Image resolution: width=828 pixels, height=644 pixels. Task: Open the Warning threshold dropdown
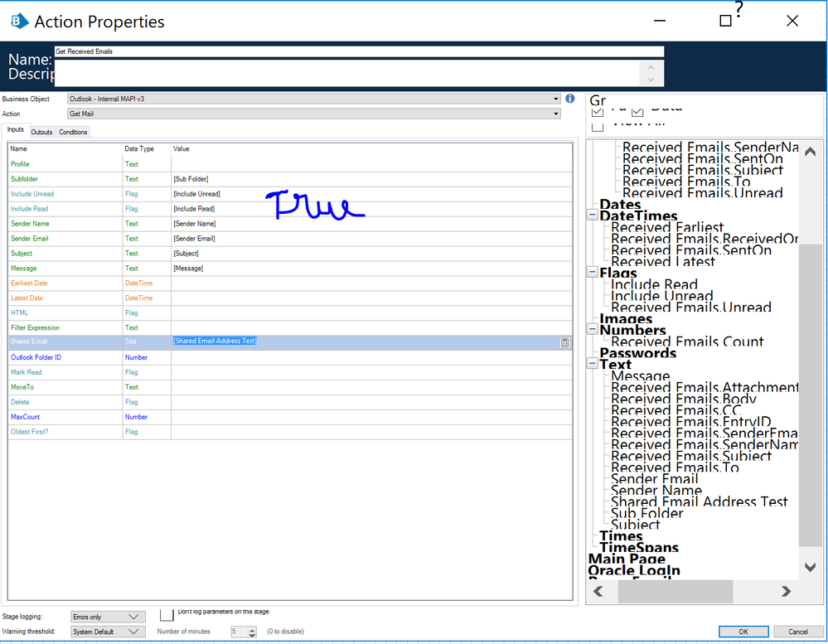coord(108,632)
